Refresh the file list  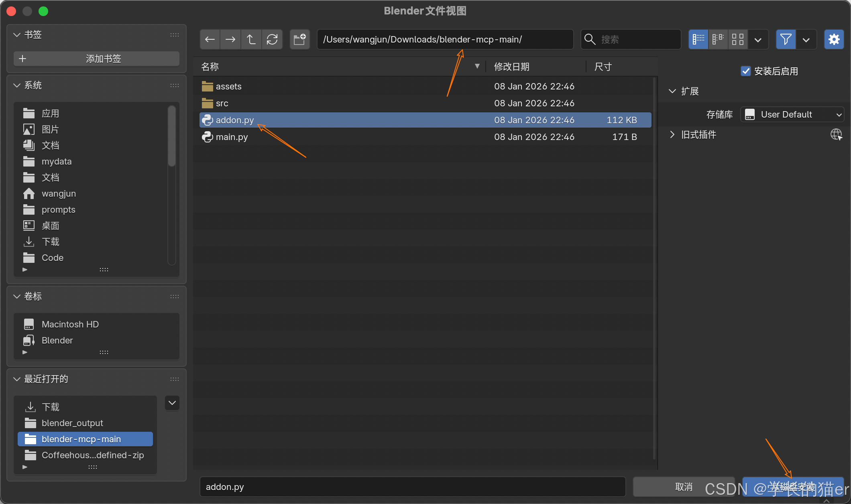[x=272, y=39]
